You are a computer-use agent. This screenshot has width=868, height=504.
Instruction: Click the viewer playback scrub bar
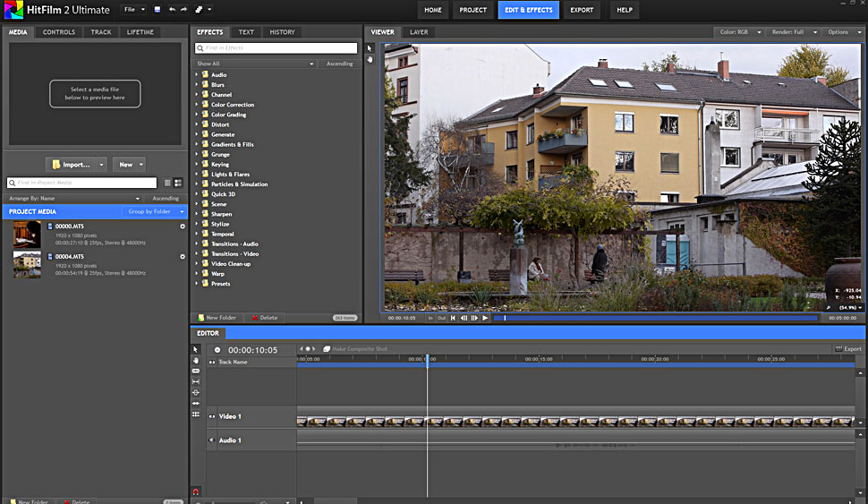[658, 318]
